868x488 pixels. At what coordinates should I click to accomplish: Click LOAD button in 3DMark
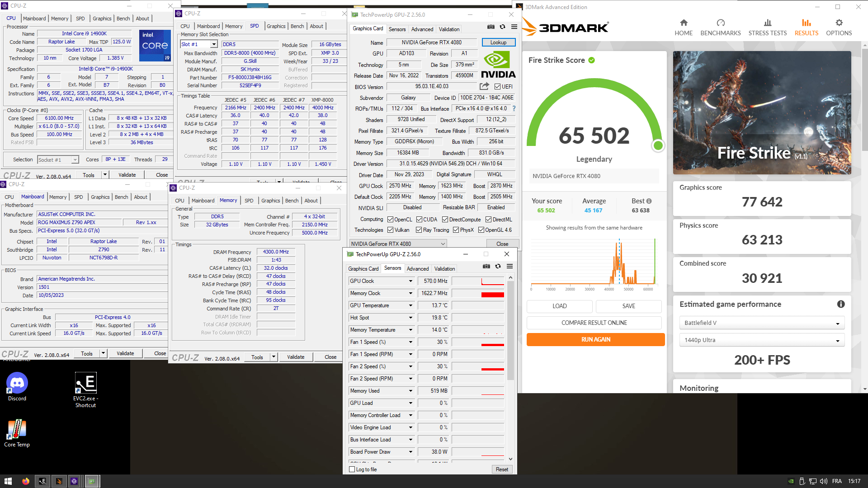click(560, 306)
